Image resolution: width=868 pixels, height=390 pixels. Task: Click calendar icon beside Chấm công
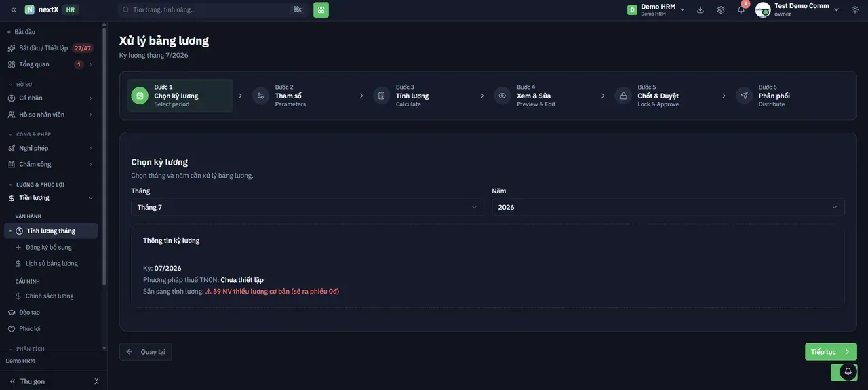(12, 164)
